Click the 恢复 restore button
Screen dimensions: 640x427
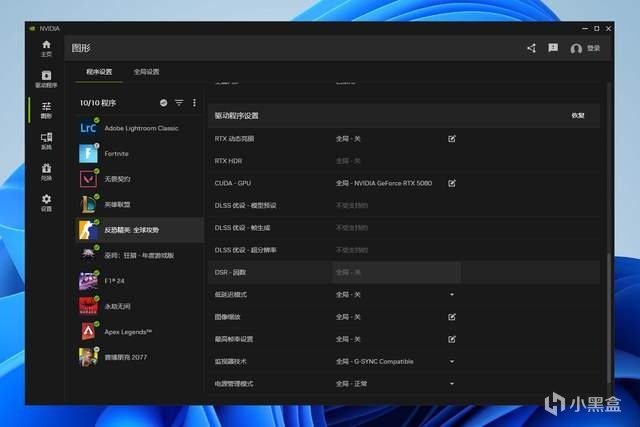(x=578, y=116)
